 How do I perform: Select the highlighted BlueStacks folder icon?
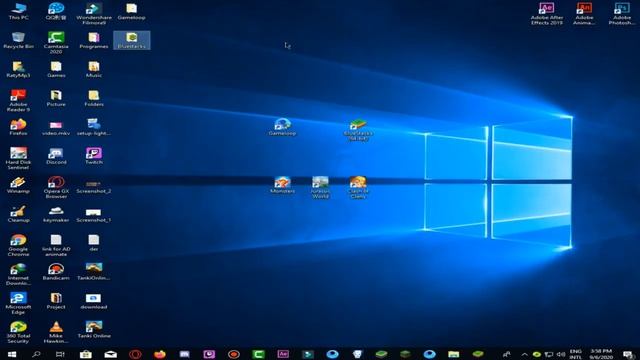pyautogui.click(x=131, y=40)
